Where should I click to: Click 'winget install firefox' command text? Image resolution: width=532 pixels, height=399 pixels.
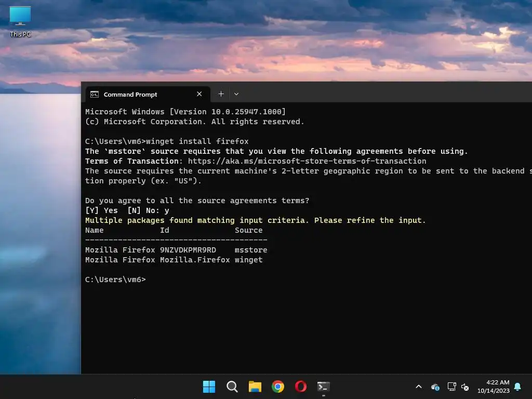pyautogui.click(x=197, y=141)
